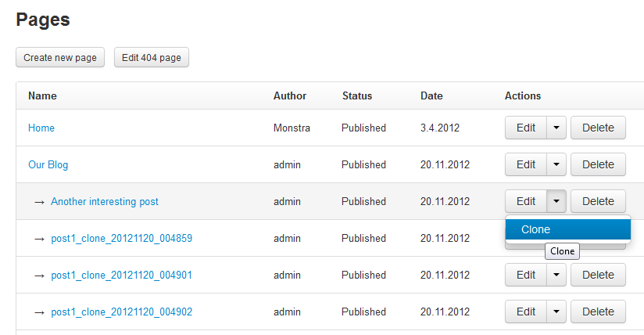
Task: Delete the Our Blog page
Action: click(x=598, y=164)
